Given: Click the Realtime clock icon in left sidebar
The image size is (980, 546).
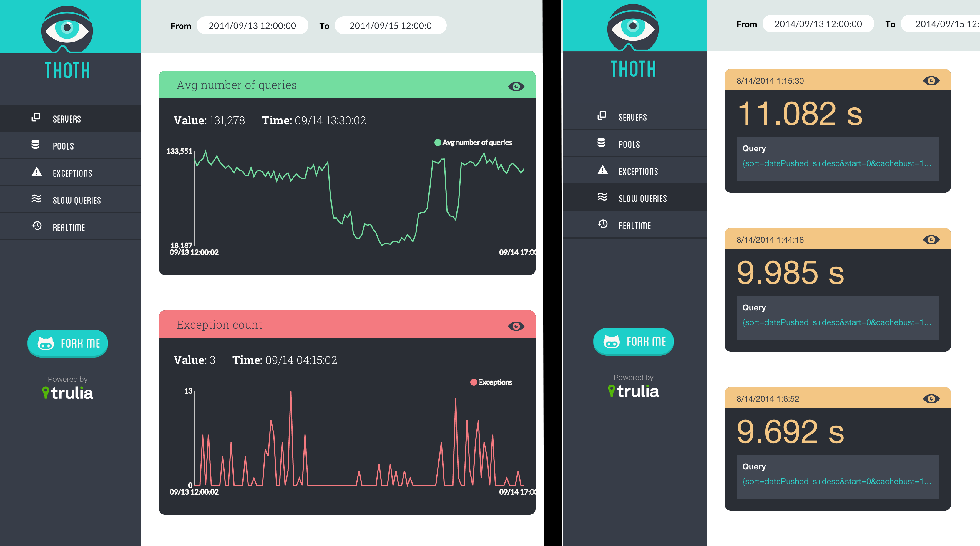Looking at the screenshot, I should [36, 226].
